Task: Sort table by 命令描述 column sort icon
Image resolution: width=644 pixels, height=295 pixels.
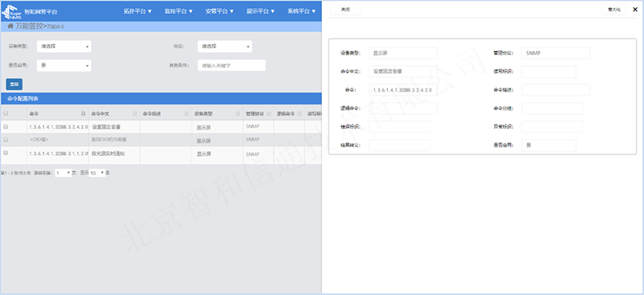Action: [187, 113]
